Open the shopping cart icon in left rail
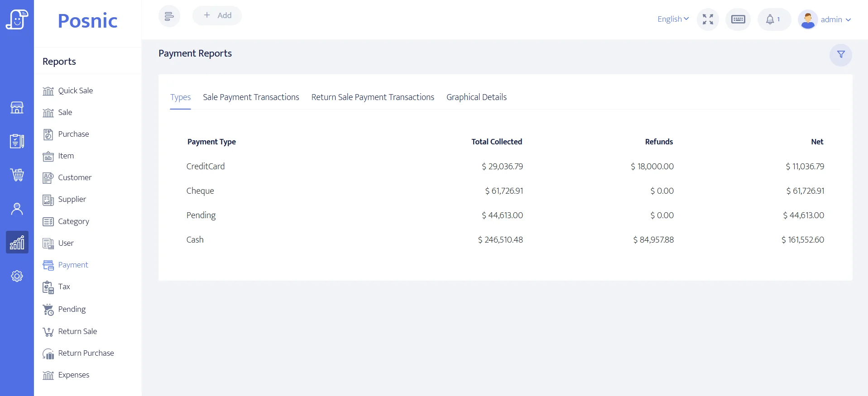The height and width of the screenshot is (396, 868). coord(17,175)
